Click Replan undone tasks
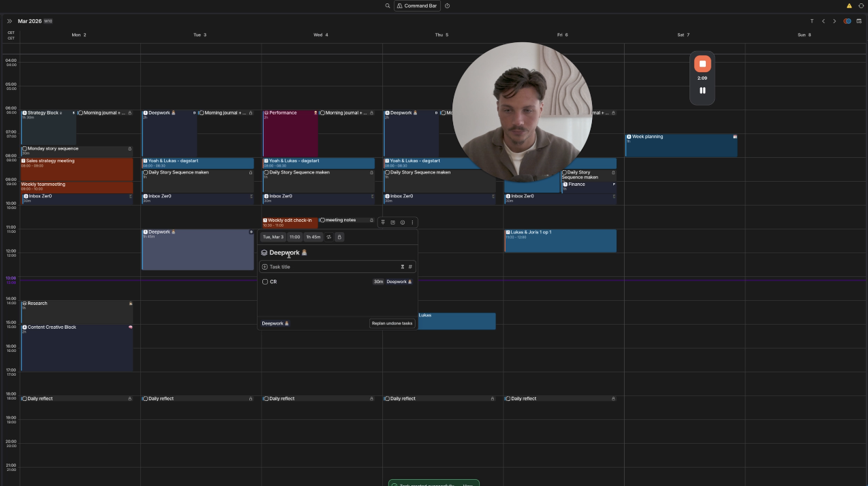 click(x=392, y=323)
